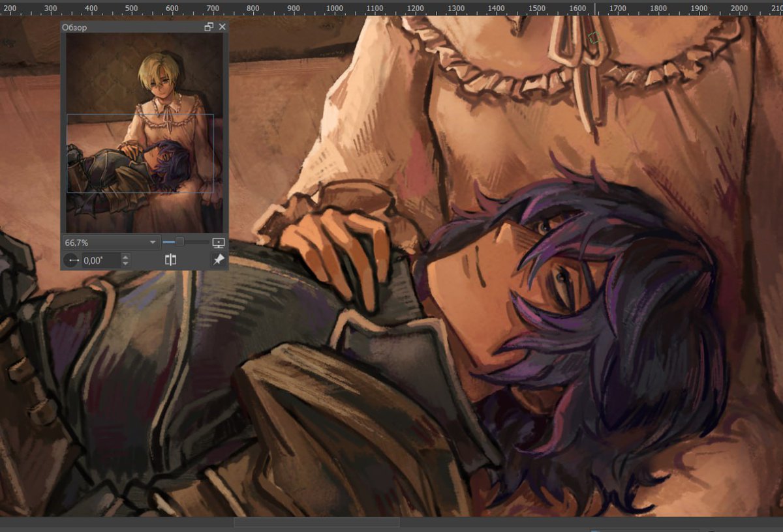Click the zoom slider handle in overview
This screenshot has height=532, width=783.
click(x=179, y=242)
